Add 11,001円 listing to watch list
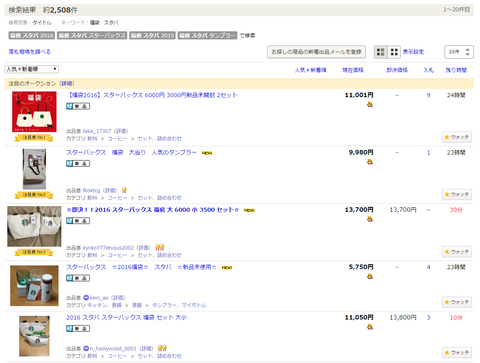The image size is (480, 363). coord(457,137)
